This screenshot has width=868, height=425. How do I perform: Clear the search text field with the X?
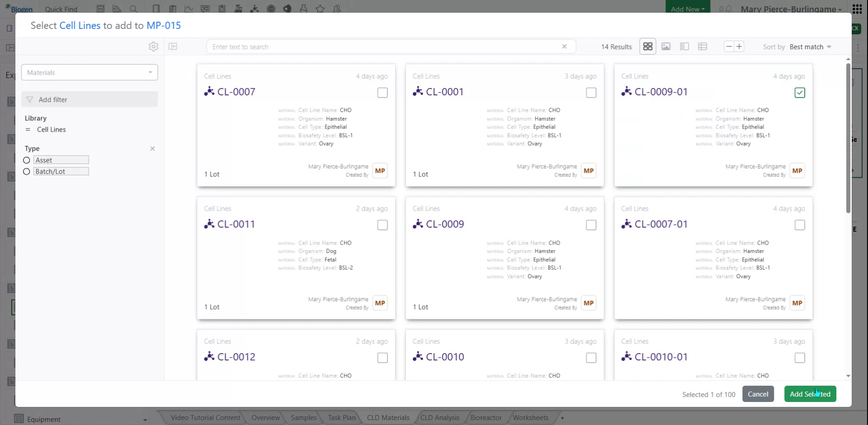click(x=565, y=47)
